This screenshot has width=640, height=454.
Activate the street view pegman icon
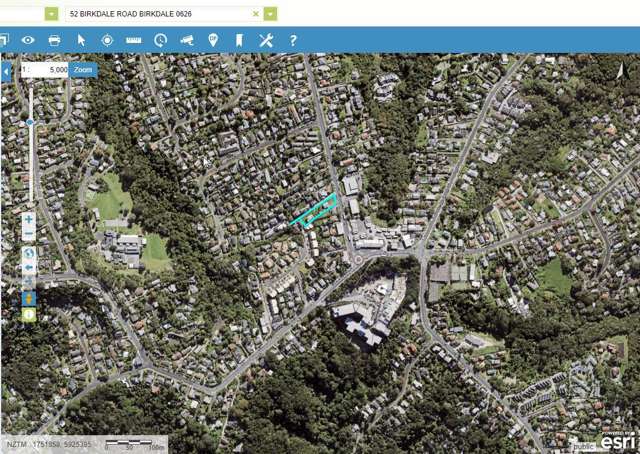click(x=29, y=299)
